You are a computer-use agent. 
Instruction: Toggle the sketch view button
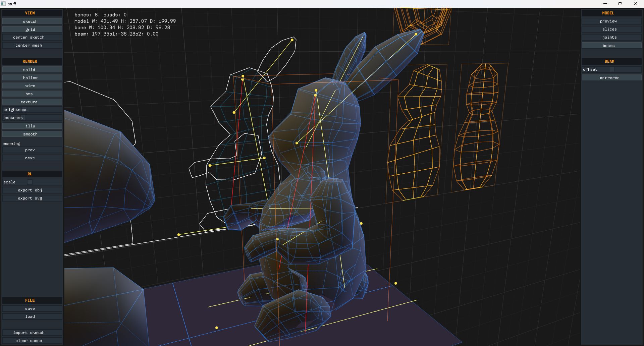click(x=32, y=21)
